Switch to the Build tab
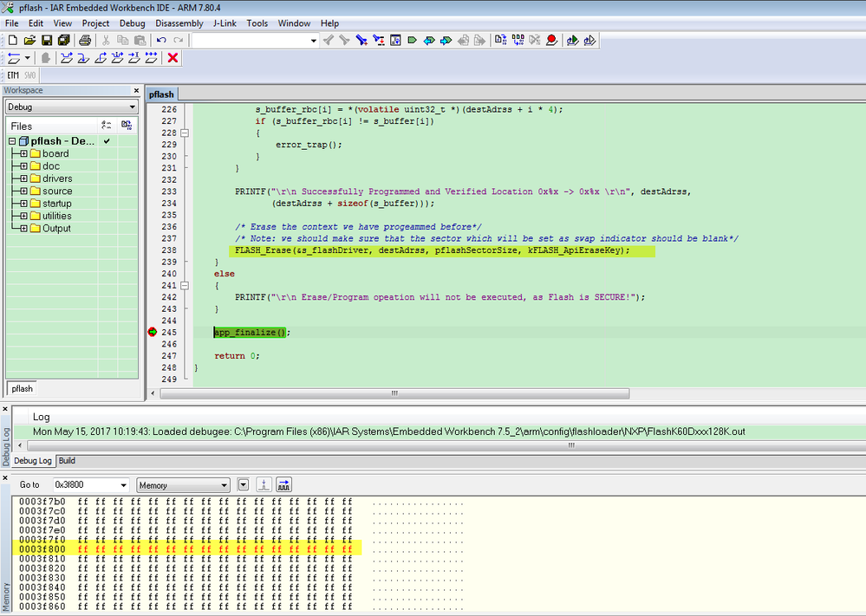The width and height of the screenshot is (866, 616). tap(67, 460)
